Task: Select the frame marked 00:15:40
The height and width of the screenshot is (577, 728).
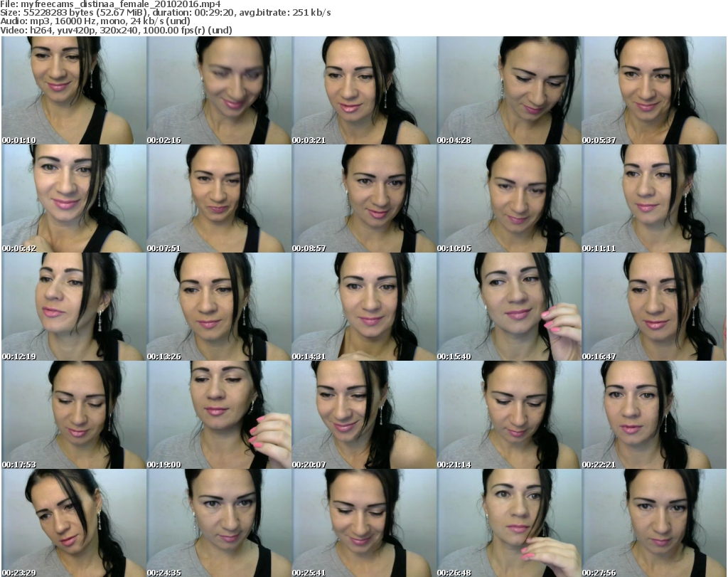Action: 509,307
